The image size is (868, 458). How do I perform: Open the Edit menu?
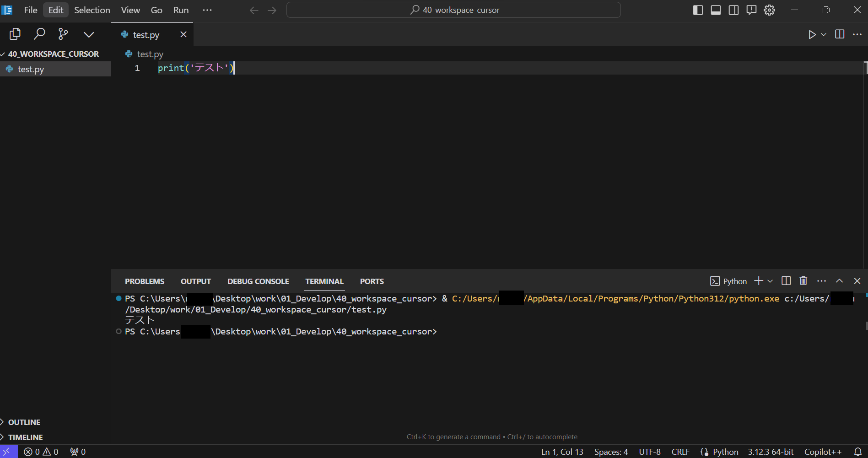[x=56, y=10]
